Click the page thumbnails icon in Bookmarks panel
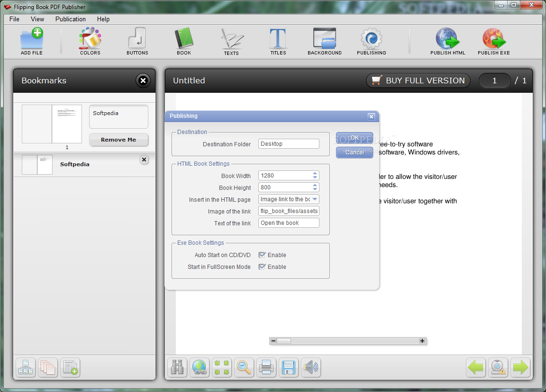Screen dimensions: 546x392 coord(48,367)
